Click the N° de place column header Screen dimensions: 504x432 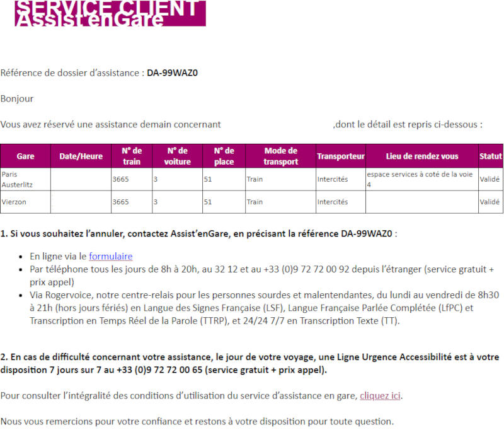[x=224, y=156]
